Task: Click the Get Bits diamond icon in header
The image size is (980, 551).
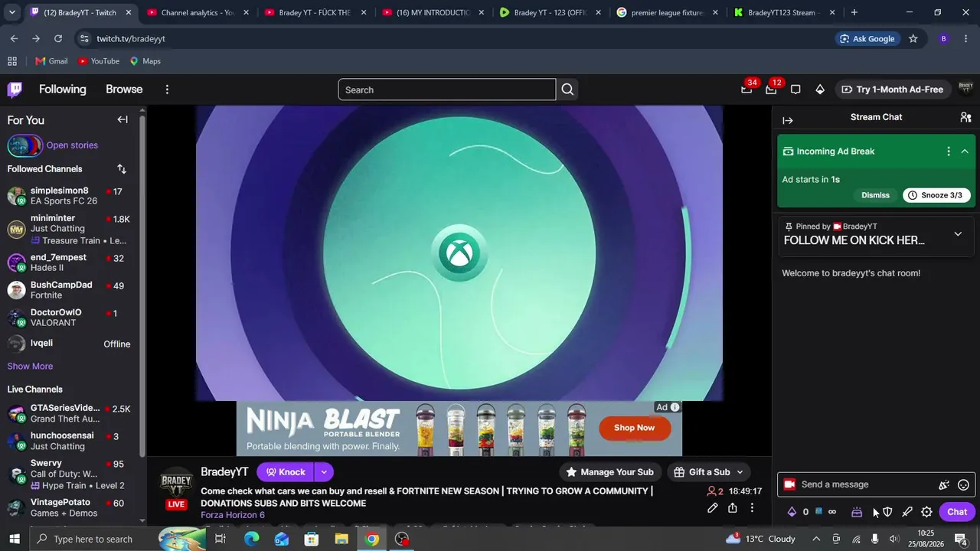Action: (820, 90)
